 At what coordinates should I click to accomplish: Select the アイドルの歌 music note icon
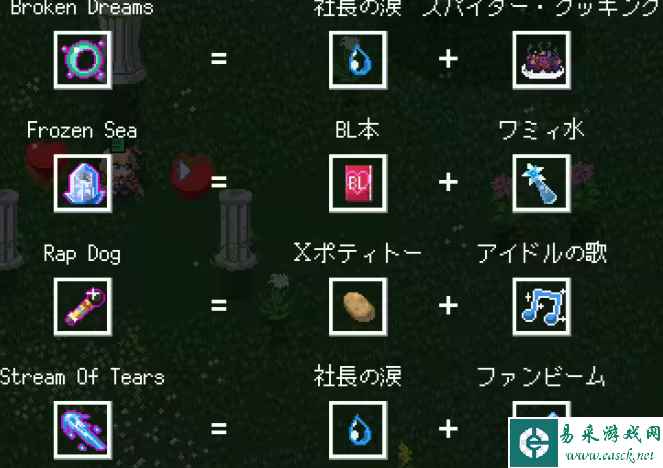pyautogui.click(x=542, y=307)
